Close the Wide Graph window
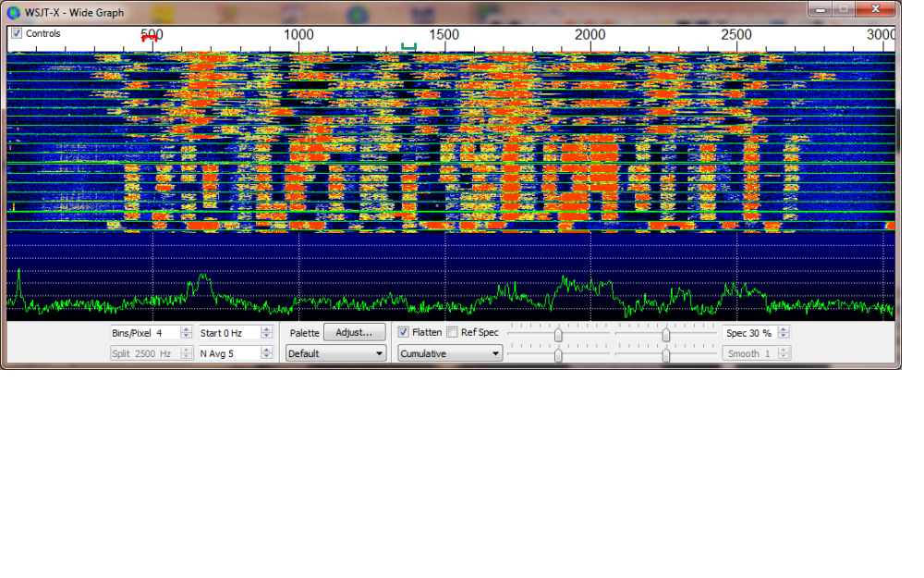 pos(876,9)
